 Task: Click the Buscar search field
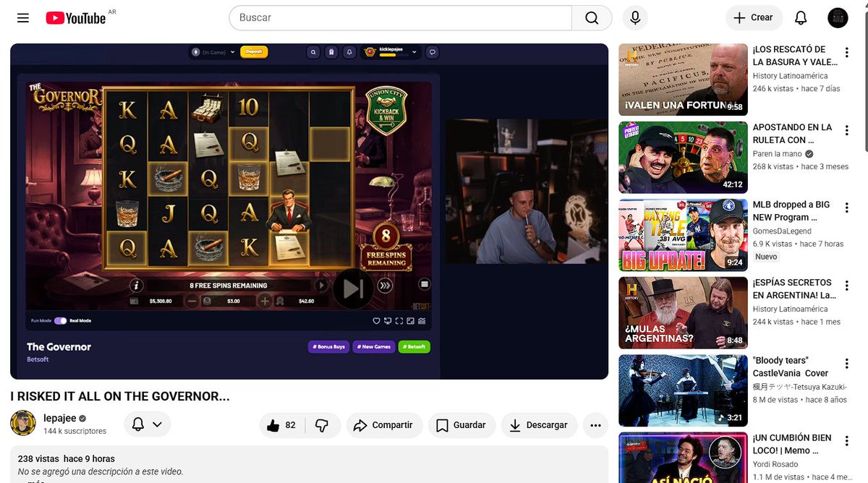tap(400, 18)
